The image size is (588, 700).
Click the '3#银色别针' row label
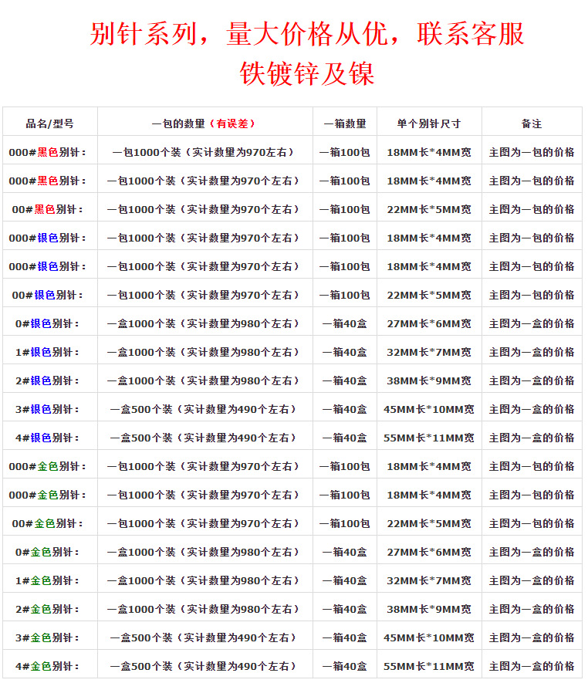pos(47,409)
